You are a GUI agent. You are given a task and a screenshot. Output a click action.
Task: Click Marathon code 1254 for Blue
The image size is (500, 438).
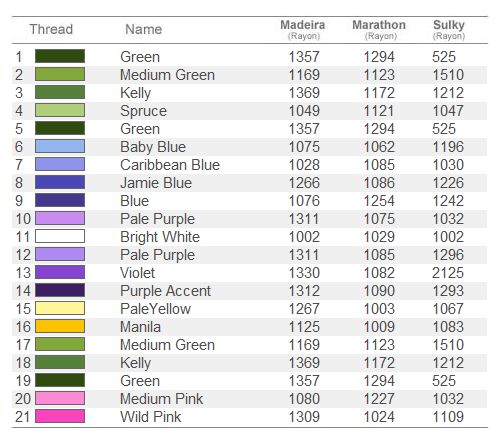tap(379, 201)
